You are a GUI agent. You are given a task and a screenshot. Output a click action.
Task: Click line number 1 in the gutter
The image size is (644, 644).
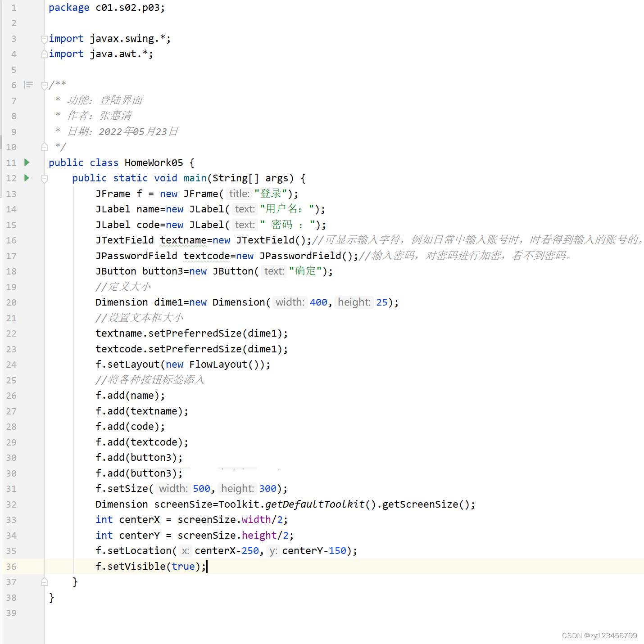pyautogui.click(x=14, y=8)
